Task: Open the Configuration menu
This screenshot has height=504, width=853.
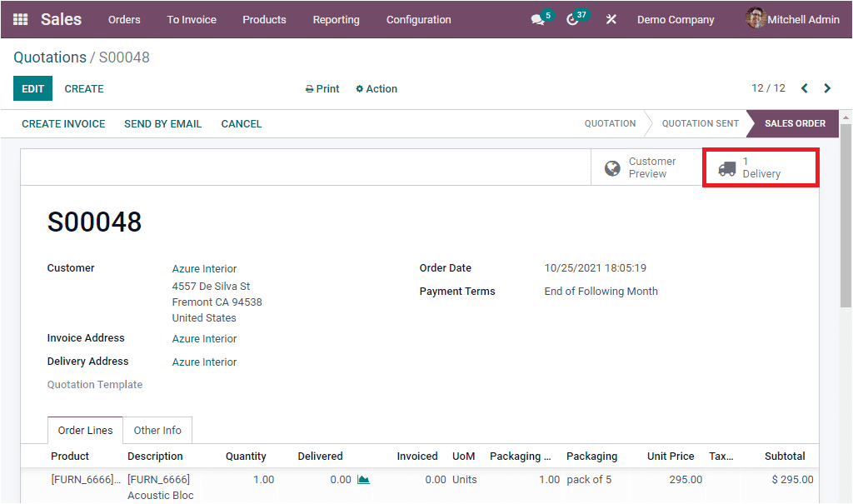Action: pos(418,19)
